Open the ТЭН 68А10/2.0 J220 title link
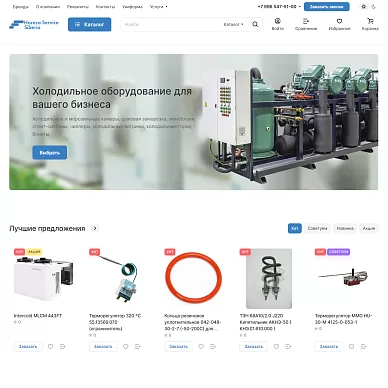Image resolution: width=388 pixels, height=388 pixels. 266,322
